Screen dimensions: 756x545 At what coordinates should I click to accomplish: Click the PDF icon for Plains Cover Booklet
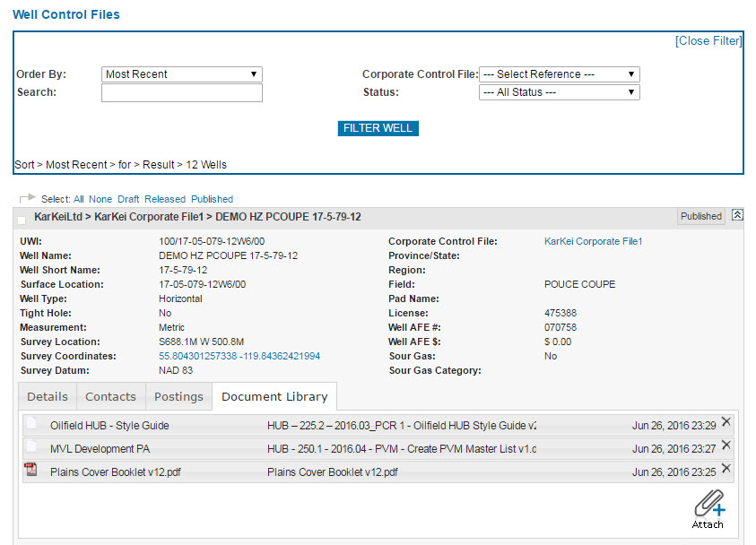[x=31, y=471]
